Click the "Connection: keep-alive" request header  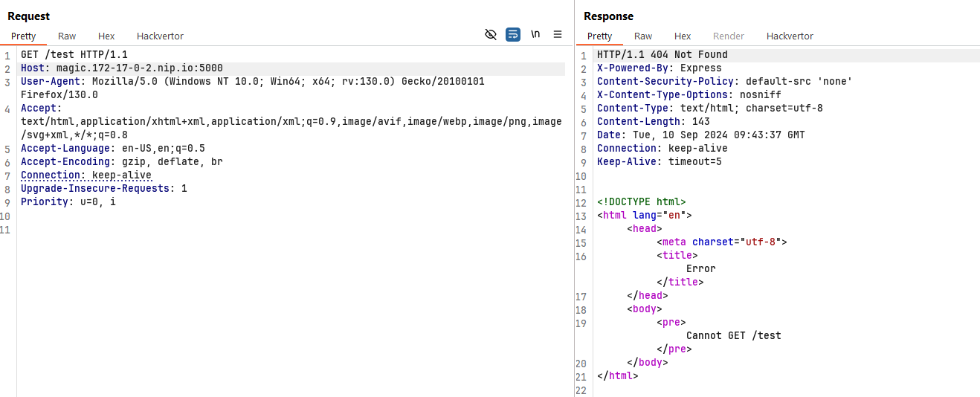tap(86, 175)
